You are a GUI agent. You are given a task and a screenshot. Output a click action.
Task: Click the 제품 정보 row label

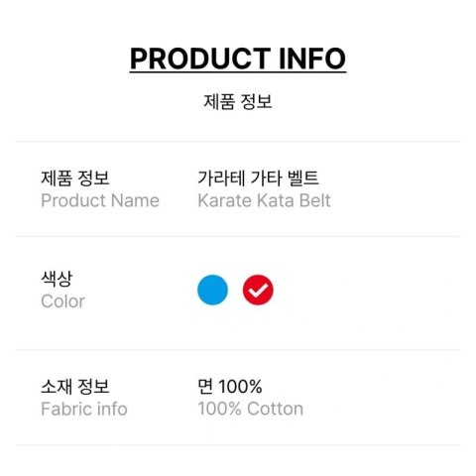point(75,178)
